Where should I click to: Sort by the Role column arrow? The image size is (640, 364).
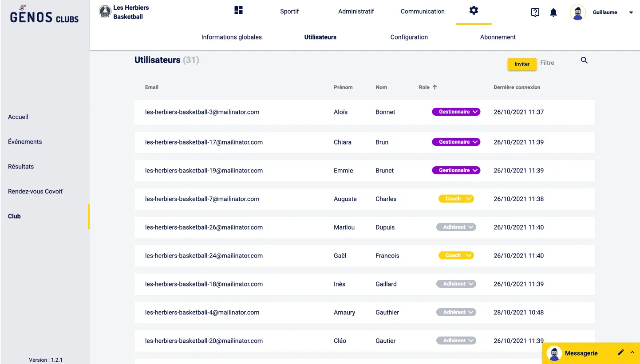(435, 87)
